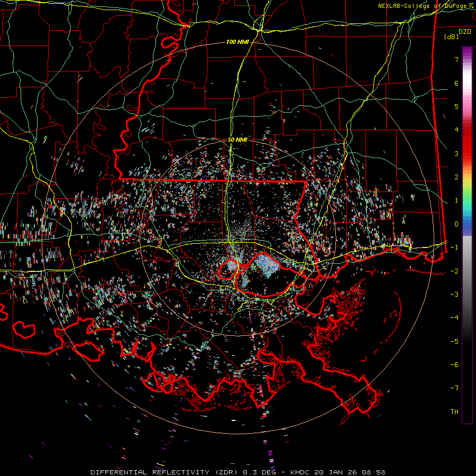Click the Differential Reflectivity caption at bottom
The image size is (476, 476).
237,472
